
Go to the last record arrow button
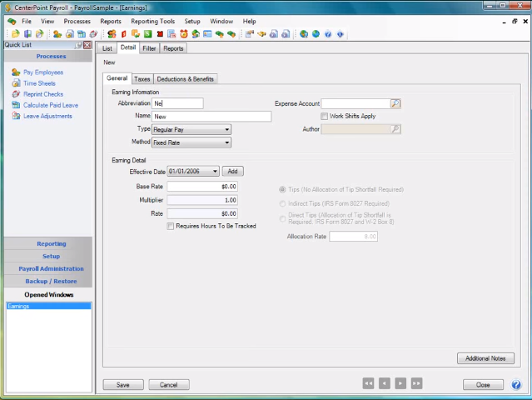(x=416, y=383)
